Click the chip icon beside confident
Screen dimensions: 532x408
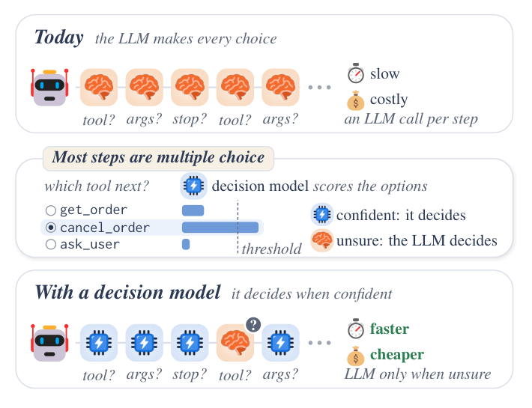click(x=322, y=215)
